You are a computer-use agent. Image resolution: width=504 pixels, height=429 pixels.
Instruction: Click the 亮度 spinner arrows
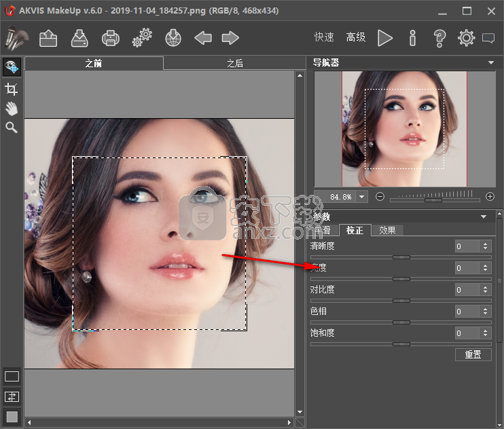(486, 268)
